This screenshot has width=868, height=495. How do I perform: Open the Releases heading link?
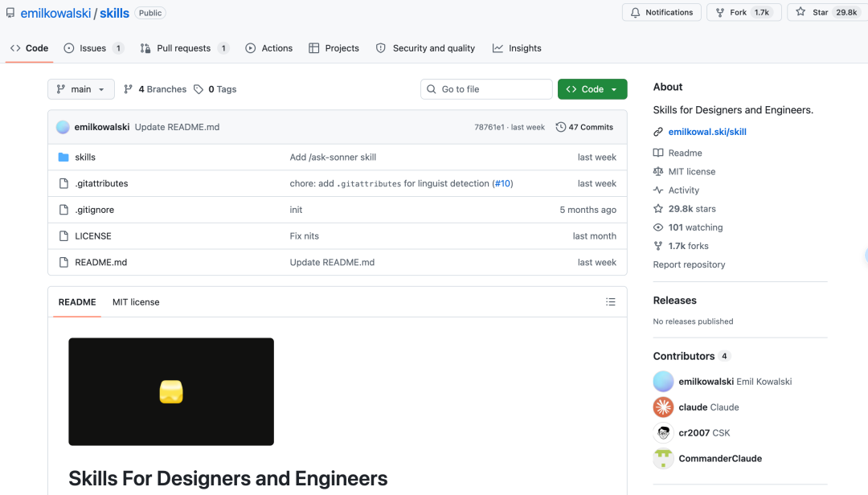click(x=675, y=301)
